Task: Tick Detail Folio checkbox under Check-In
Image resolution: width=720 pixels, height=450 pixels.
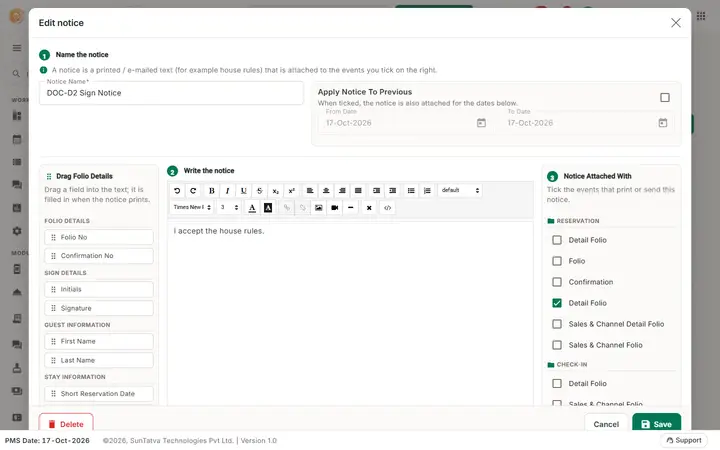Action: click(557, 383)
